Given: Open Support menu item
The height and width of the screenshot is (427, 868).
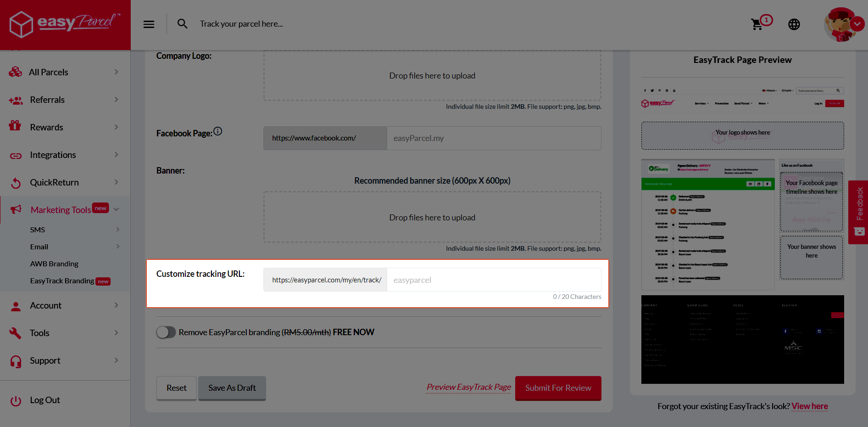Looking at the screenshot, I should click(x=65, y=360).
